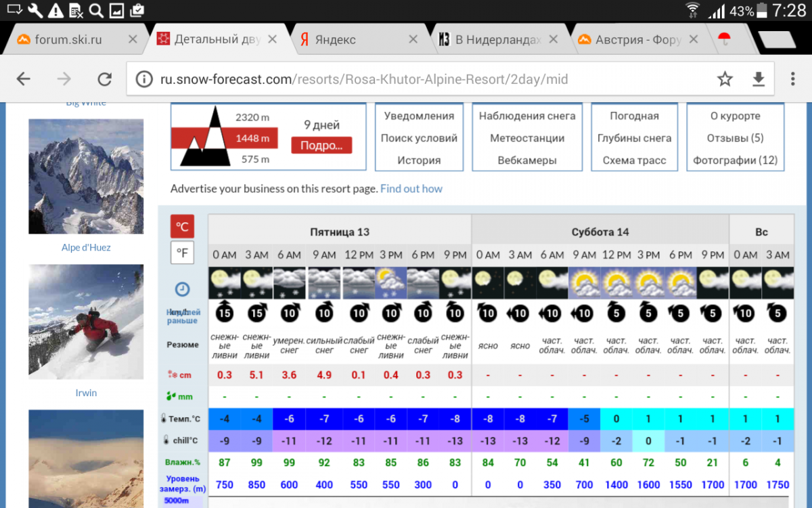Switch units to °C
Image resolution: width=812 pixels, height=508 pixels.
(x=182, y=226)
